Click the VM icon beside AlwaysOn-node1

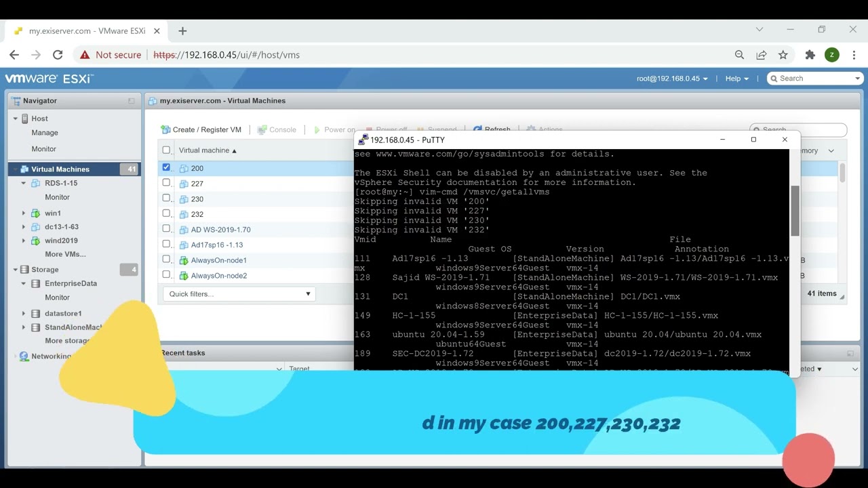click(x=184, y=260)
